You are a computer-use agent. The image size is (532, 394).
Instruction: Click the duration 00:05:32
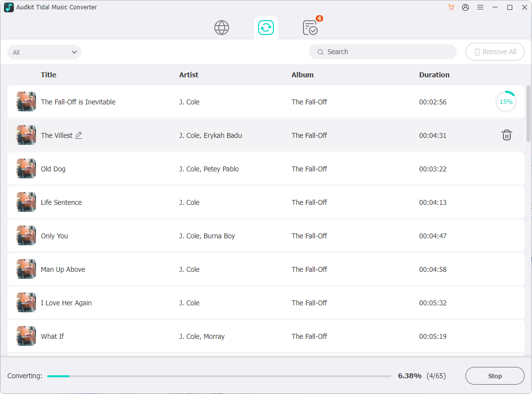pos(432,303)
